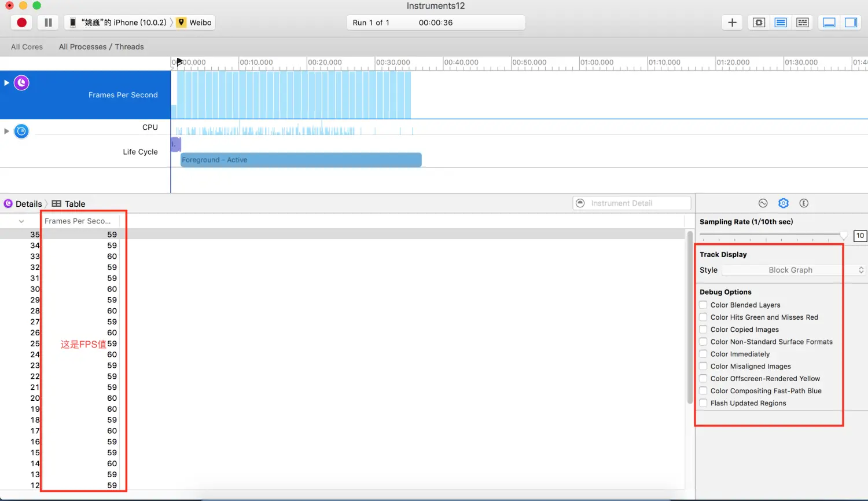Click the Instrument Detail search field

632,203
